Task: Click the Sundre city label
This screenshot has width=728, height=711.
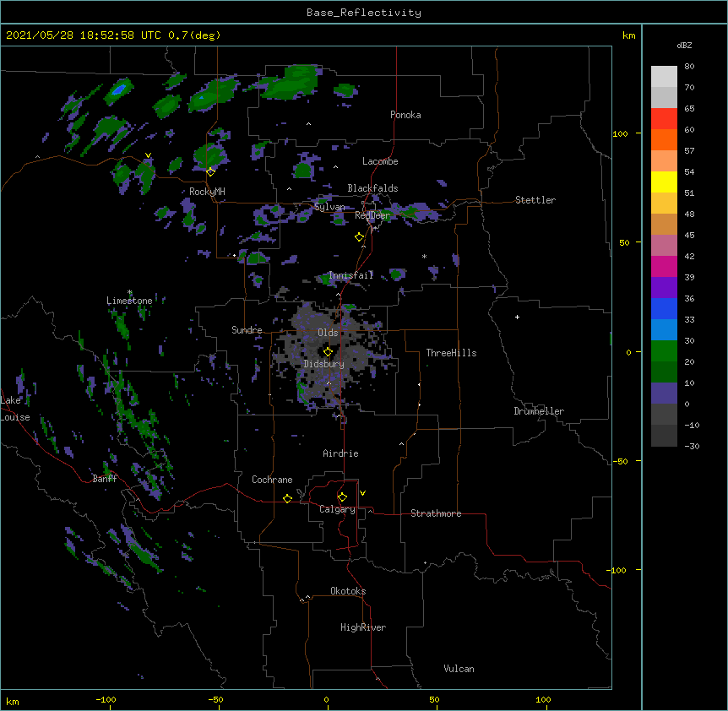Action: click(247, 330)
